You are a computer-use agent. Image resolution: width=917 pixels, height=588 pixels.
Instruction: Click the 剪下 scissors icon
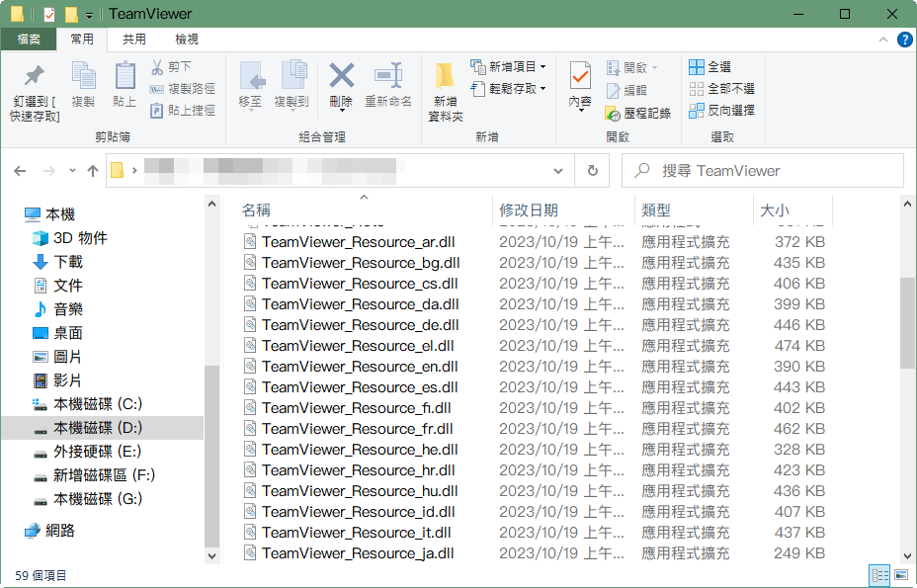tap(157, 66)
